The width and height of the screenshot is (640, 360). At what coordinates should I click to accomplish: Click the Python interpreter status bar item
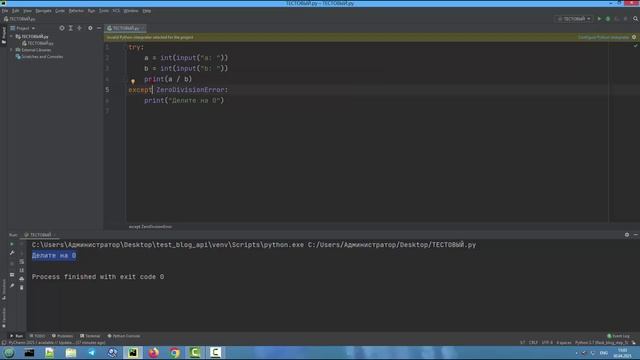pos(601,342)
